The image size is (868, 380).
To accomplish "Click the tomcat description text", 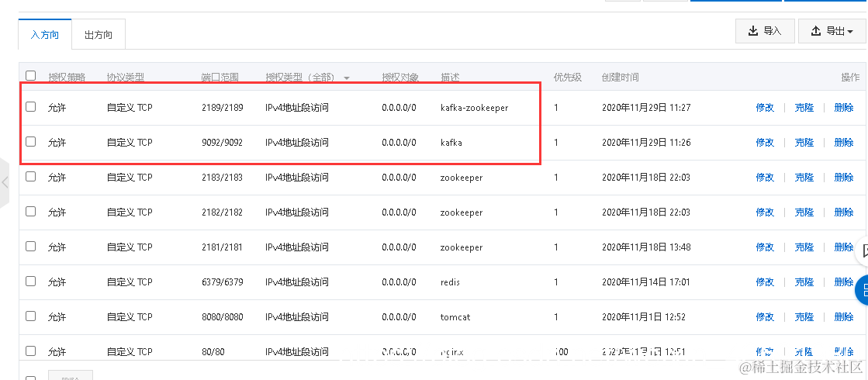I will (x=455, y=317).
